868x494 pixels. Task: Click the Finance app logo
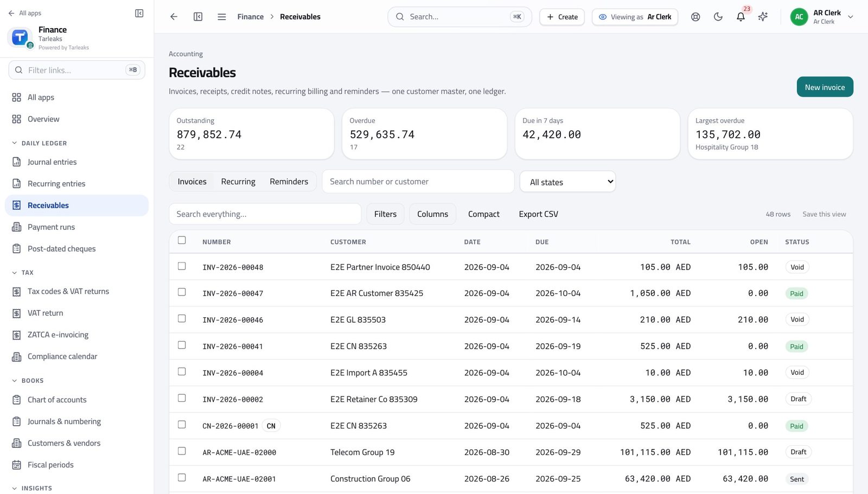pos(20,37)
